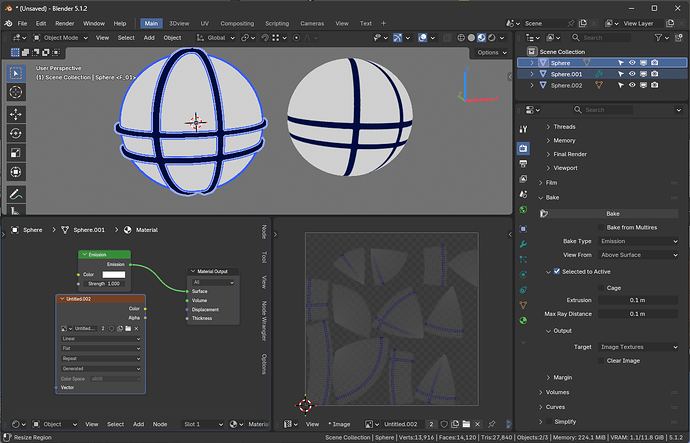Open the Render menu

tap(65, 23)
